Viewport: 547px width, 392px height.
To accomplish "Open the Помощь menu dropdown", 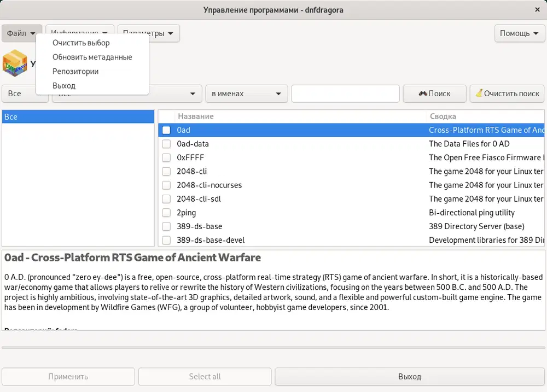I will (519, 33).
